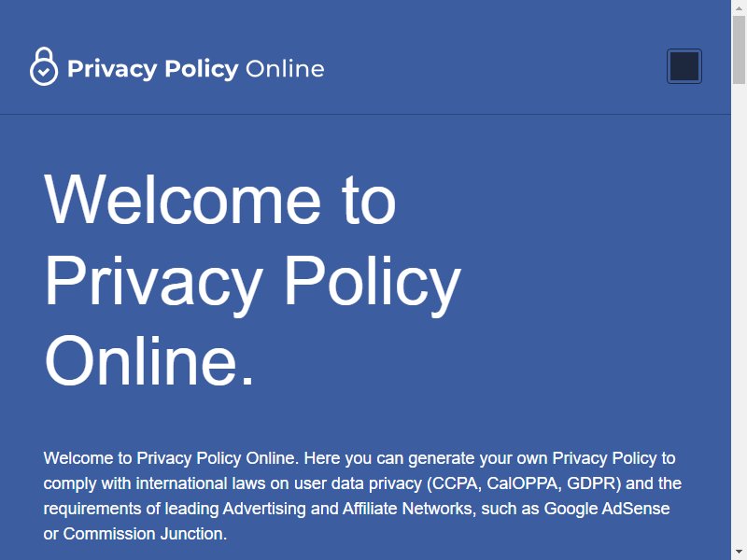Viewport: 747px width, 560px height.
Task: Click "Welcome to Privacy Policy Online." paragraph opening
Action: pyautogui.click(x=171, y=458)
